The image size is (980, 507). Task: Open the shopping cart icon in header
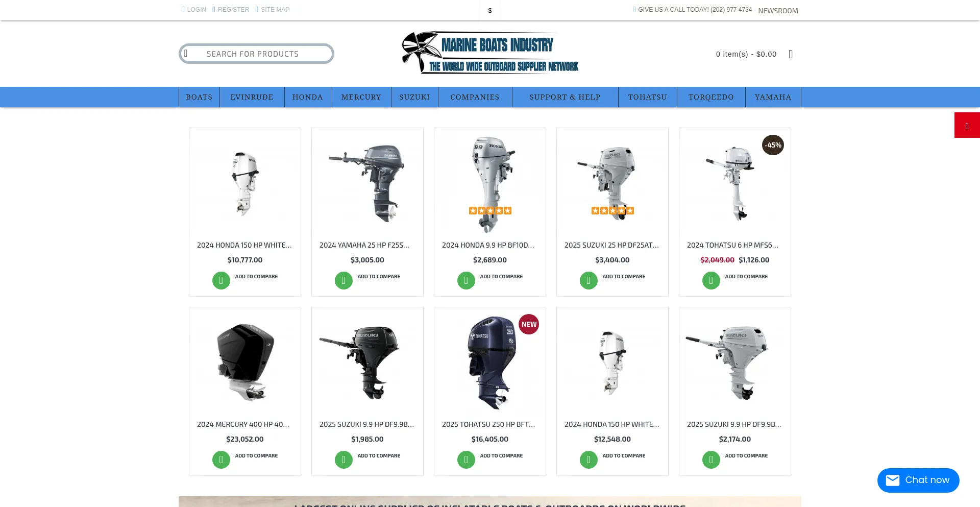coord(791,54)
